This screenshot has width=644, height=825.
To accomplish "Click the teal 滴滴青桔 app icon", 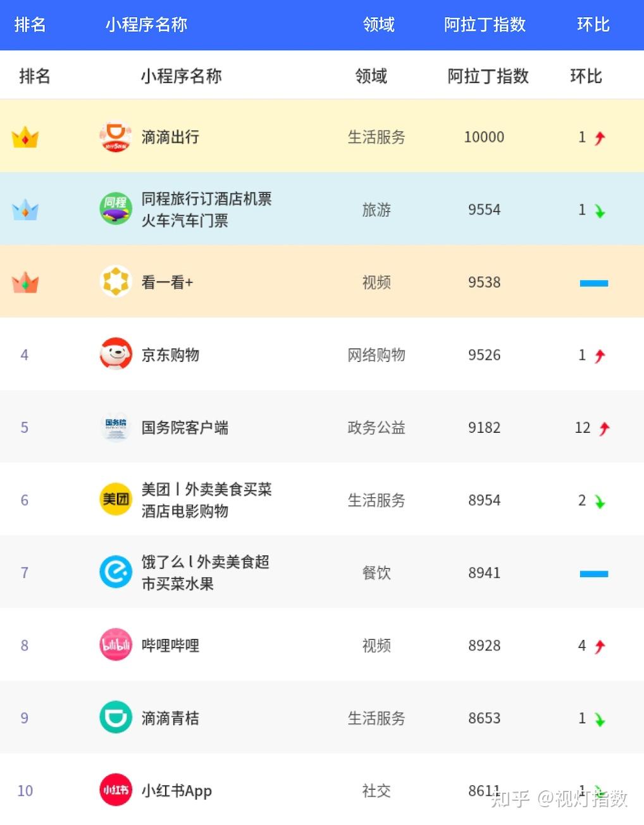I will [116, 718].
